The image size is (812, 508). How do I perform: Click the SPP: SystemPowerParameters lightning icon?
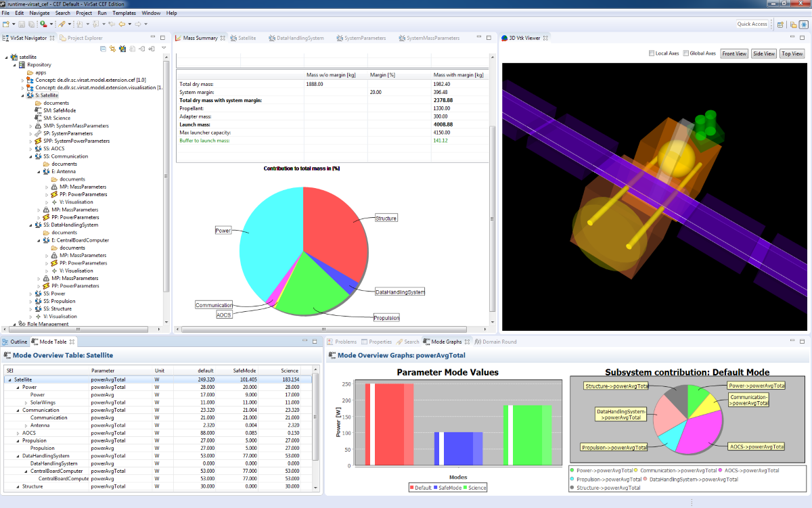(37, 141)
